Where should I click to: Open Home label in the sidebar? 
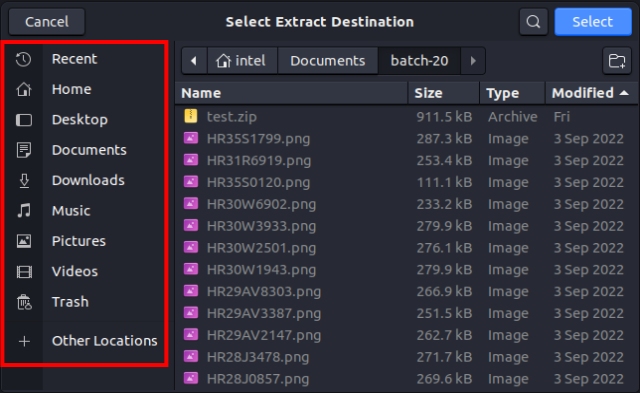71,89
